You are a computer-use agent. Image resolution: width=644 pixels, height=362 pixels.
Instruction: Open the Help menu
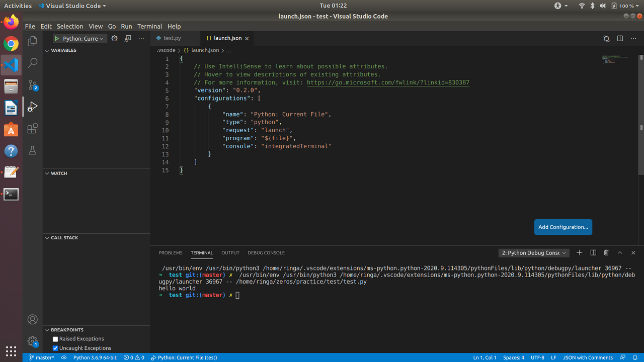pyautogui.click(x=174, y=26)
